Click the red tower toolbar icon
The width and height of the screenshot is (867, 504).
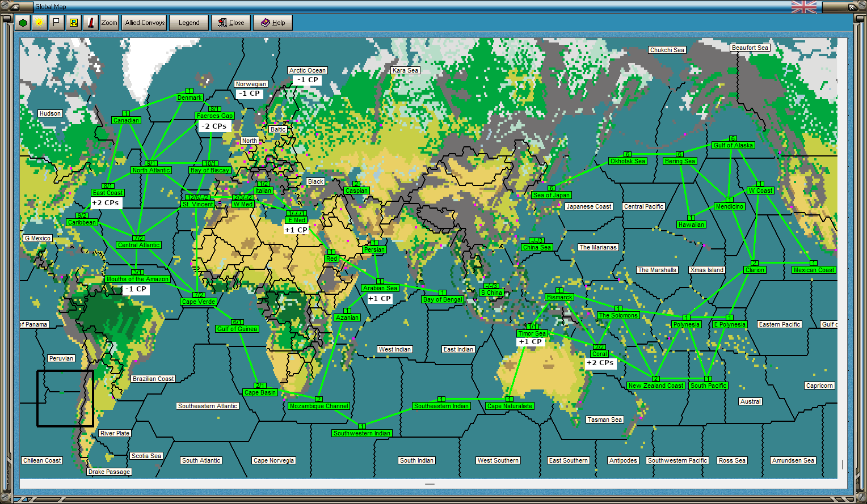point(90,23)
